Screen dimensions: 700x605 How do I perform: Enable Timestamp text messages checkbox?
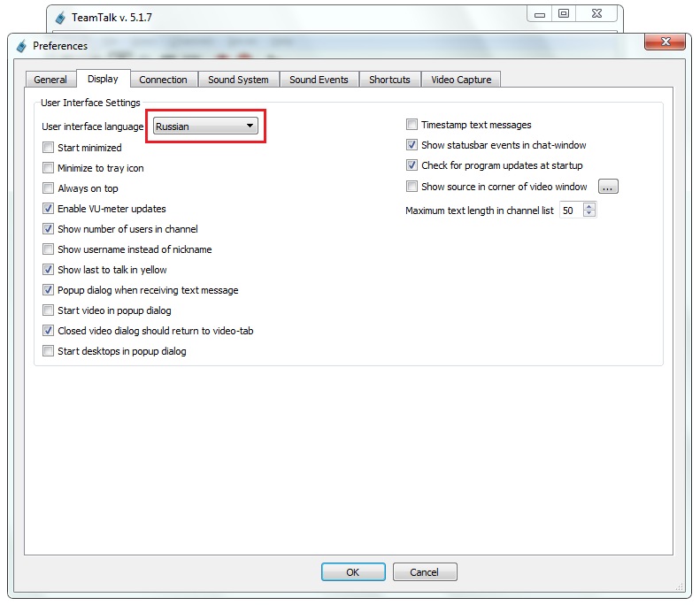[x=412, y=125]
